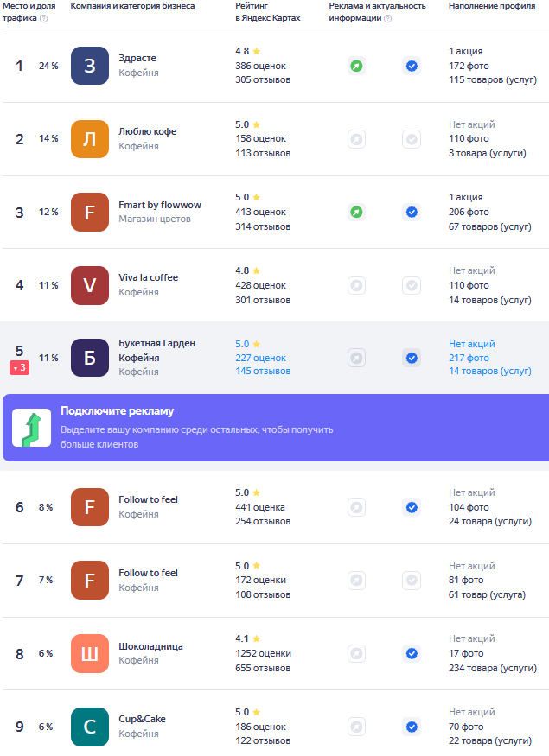The width and height of the screenshot is (549, 756).
Task: Click the blue verified badge for Шоколадница
Action: pyautogui.click(x=412, y=654)
